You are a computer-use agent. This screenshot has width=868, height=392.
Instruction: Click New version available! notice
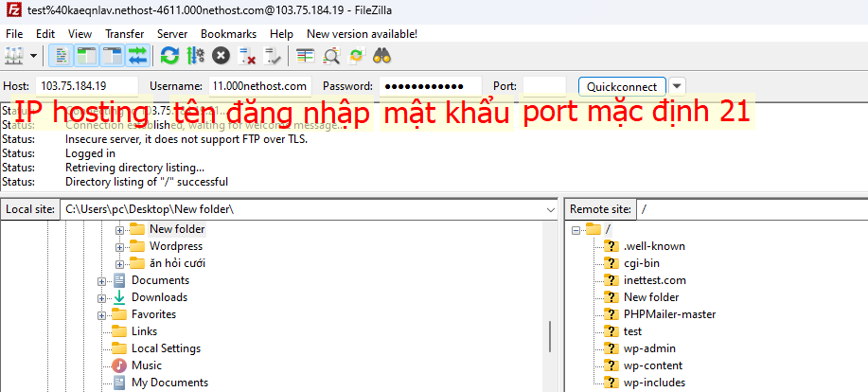pos(362,33)
